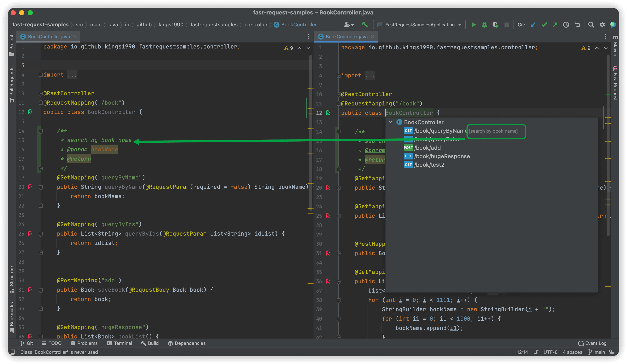Toggle tool window bars icon bottom-left corner
This screenshot has width=627, height=364.
12,352
